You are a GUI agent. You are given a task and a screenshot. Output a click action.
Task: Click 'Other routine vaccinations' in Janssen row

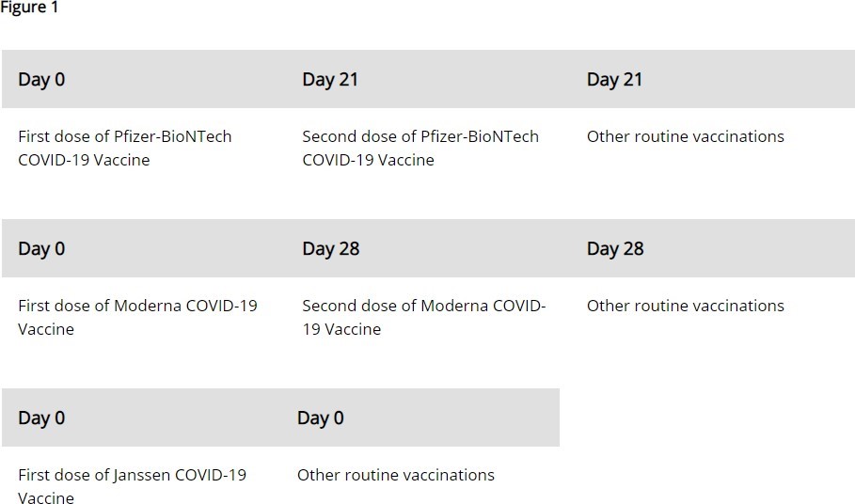point(395,475)
